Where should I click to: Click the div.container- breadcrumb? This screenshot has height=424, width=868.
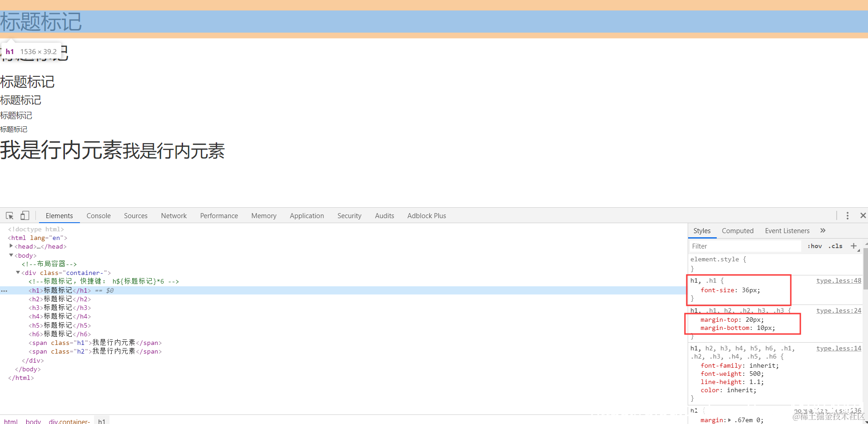click(x=69, y=421)
